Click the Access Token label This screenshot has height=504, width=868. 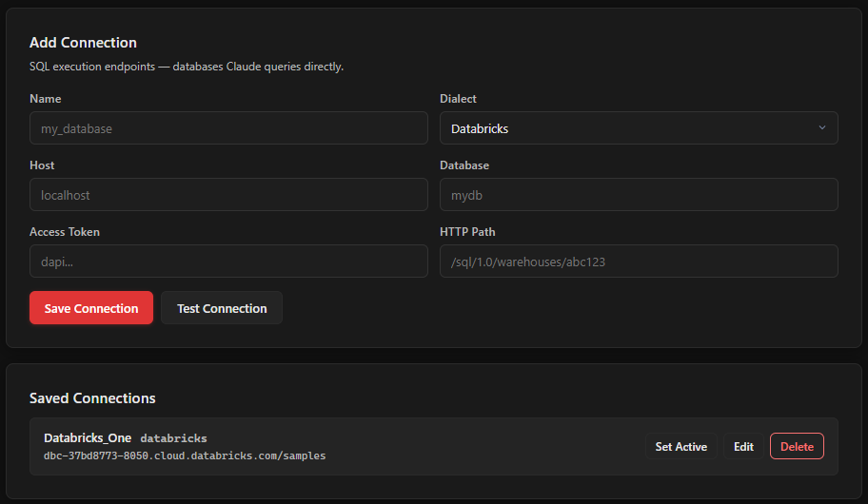click(65, 232)
